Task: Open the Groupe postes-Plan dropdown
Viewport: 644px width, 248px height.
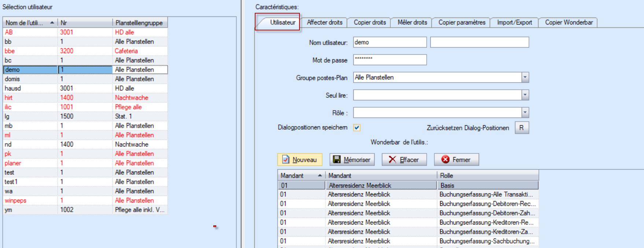Action: (525, 77)
